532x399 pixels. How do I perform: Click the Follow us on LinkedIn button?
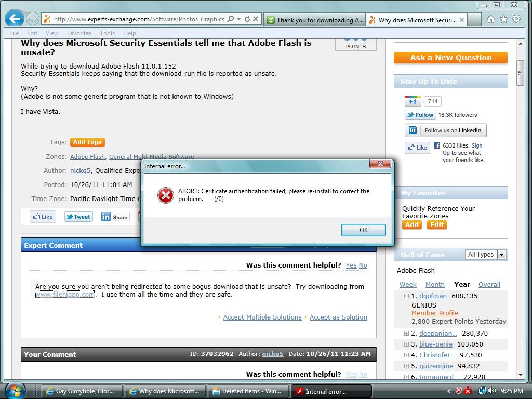click(445, 130)
